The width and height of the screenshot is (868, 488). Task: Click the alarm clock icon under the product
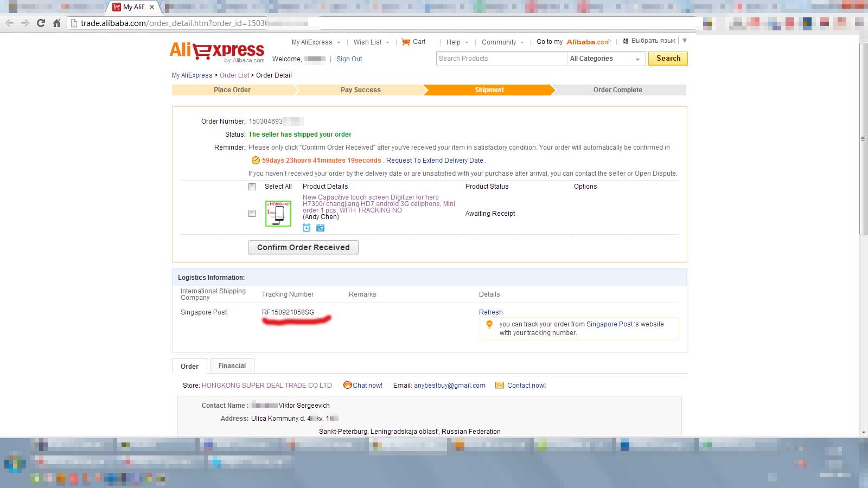pos(307,228)
